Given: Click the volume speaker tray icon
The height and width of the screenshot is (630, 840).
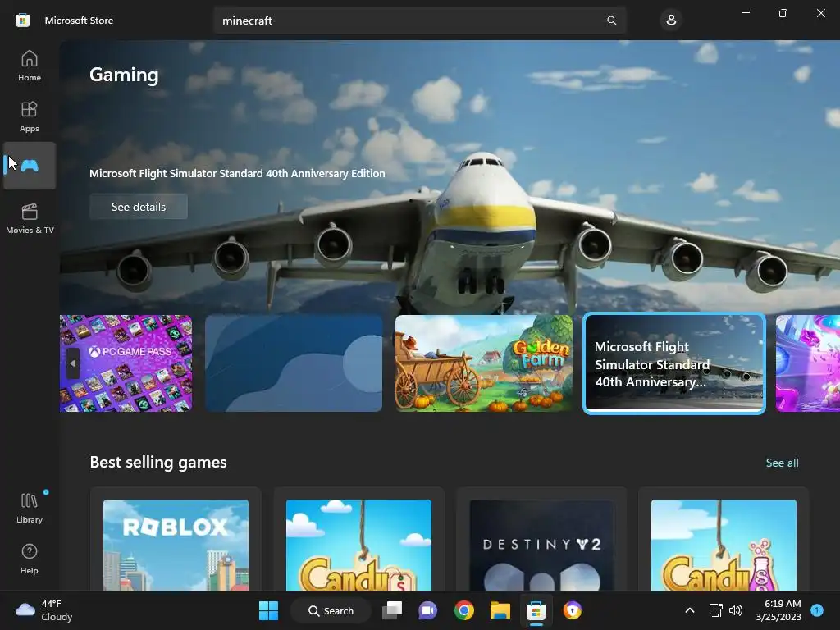Looking at the screenshot, I should (x=736, y=610).
